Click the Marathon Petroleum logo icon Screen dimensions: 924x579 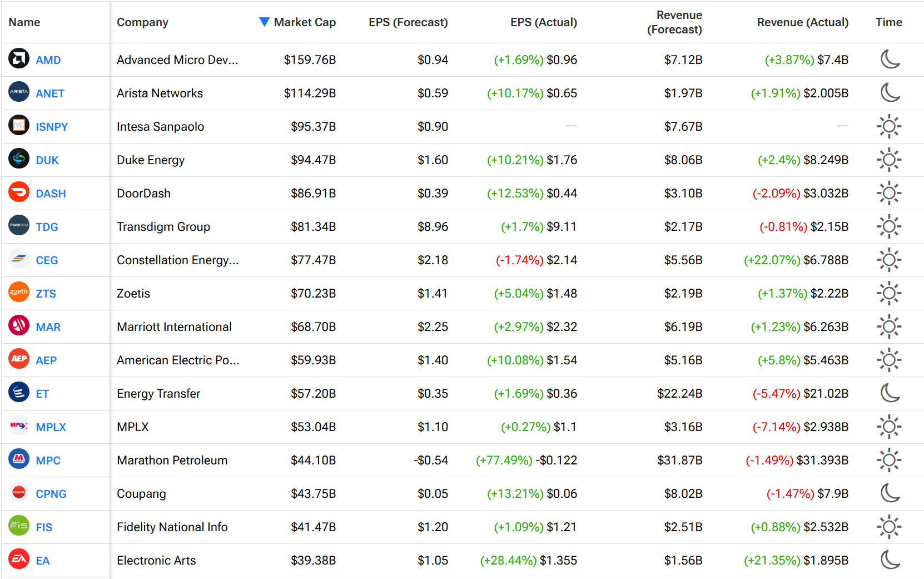(x=19, y=459)
